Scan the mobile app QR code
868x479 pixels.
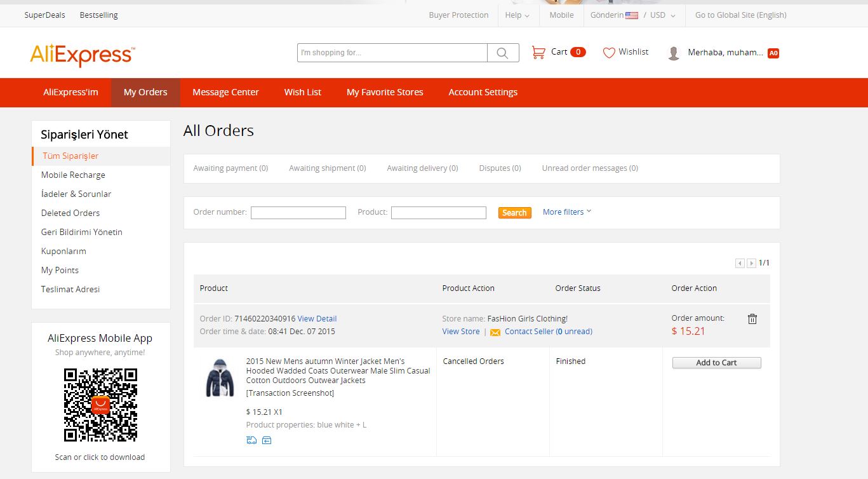click(x=100, y=405)
